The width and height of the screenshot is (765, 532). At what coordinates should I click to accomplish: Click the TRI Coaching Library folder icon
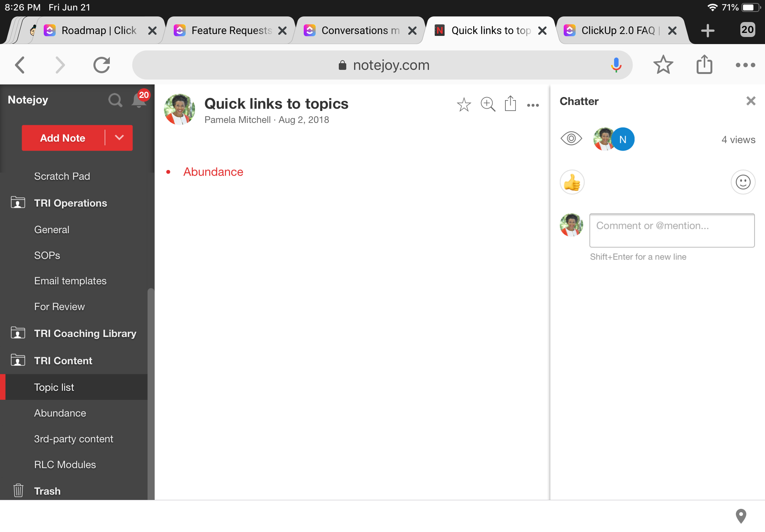[x=18, y=333]
